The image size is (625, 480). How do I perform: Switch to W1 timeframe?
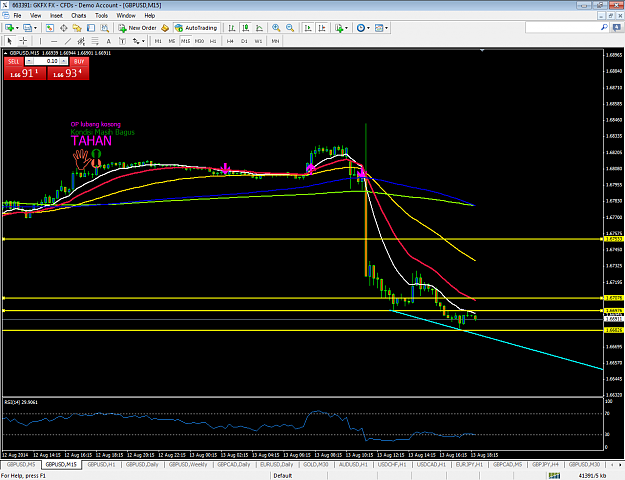[x=258, y=41]
